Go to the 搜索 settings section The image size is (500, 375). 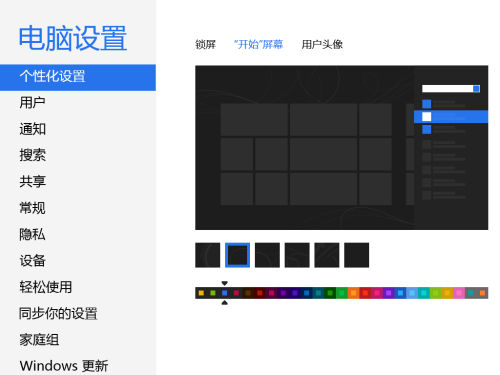32,155
